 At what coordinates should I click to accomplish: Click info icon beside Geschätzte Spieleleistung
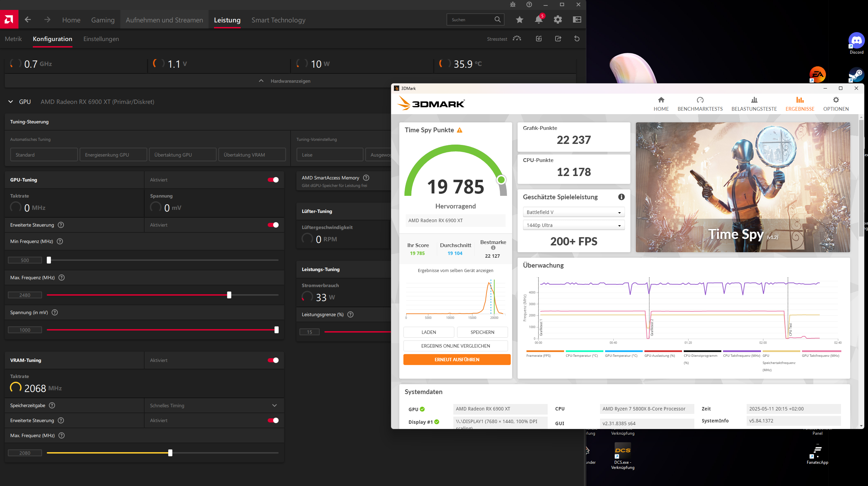click(x=621, y=197)
